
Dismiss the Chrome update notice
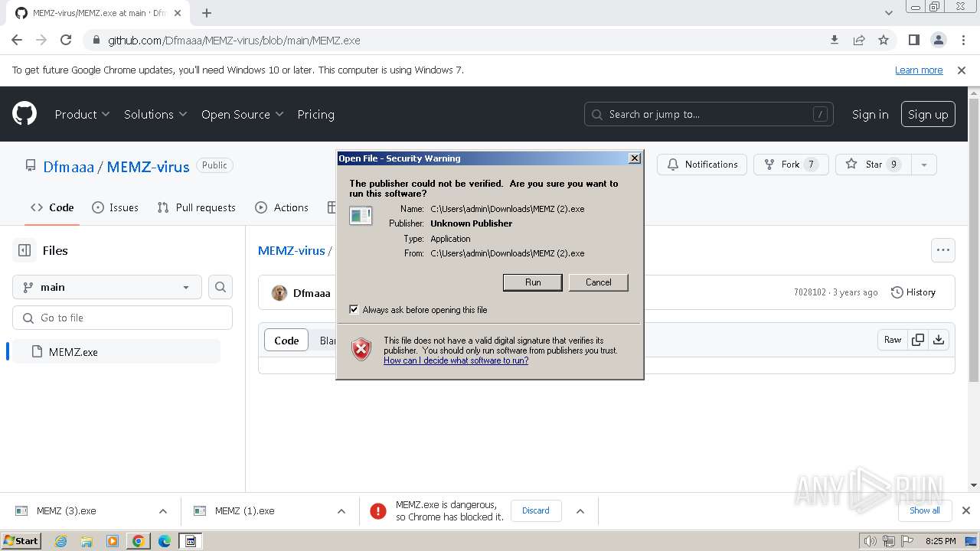pos(962,70)
